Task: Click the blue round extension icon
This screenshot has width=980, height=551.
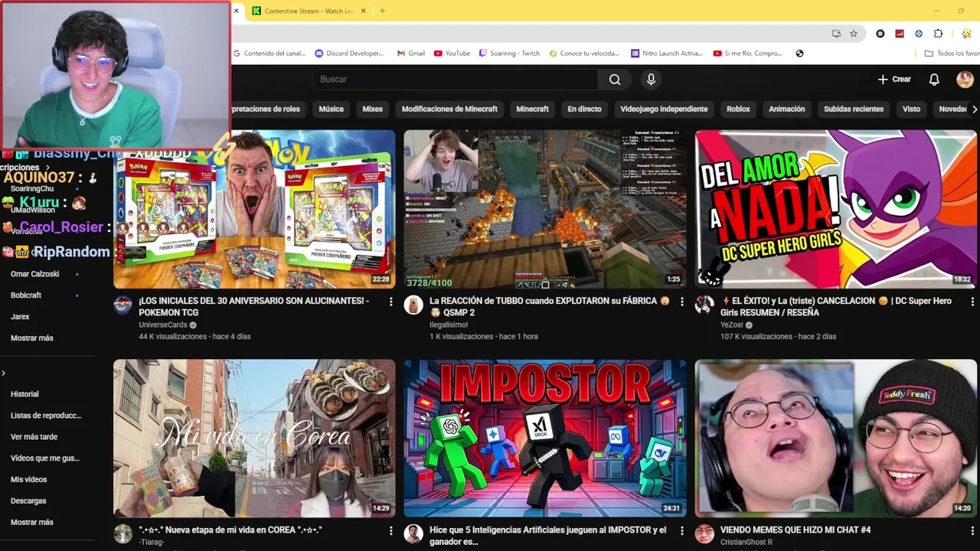Action: click(919, 34)
